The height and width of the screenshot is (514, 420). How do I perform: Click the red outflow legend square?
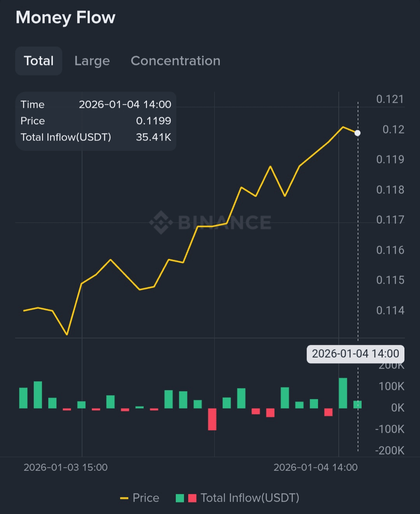192,498
